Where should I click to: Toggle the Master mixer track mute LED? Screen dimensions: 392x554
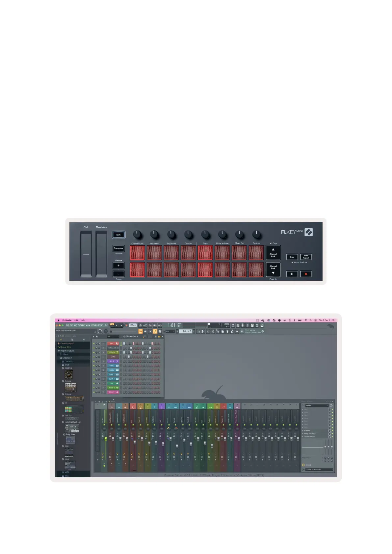pyautogui.click(x=104, y=425)
